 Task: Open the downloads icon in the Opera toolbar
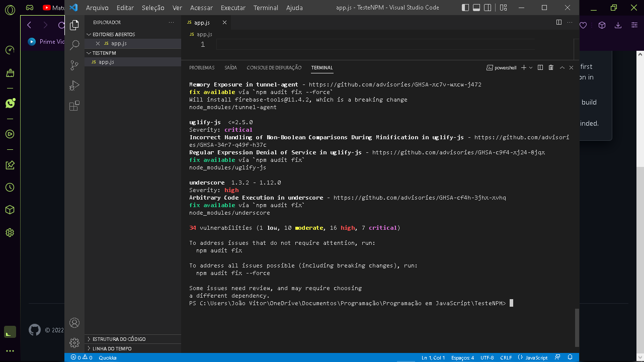[618, 25]
